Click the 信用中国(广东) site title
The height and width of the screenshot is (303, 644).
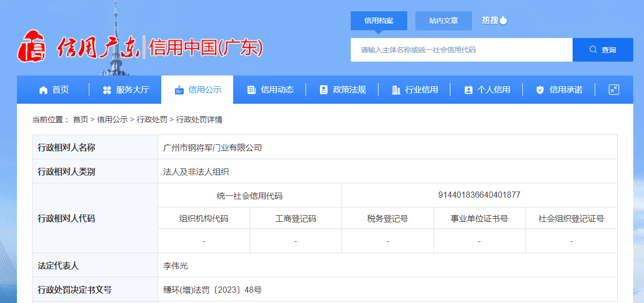205,48
